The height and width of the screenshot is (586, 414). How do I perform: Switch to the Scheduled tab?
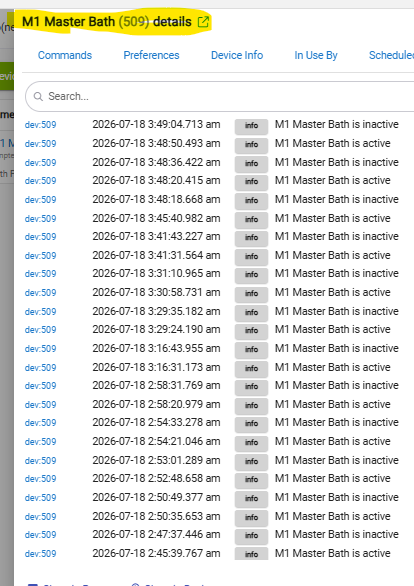391,55
